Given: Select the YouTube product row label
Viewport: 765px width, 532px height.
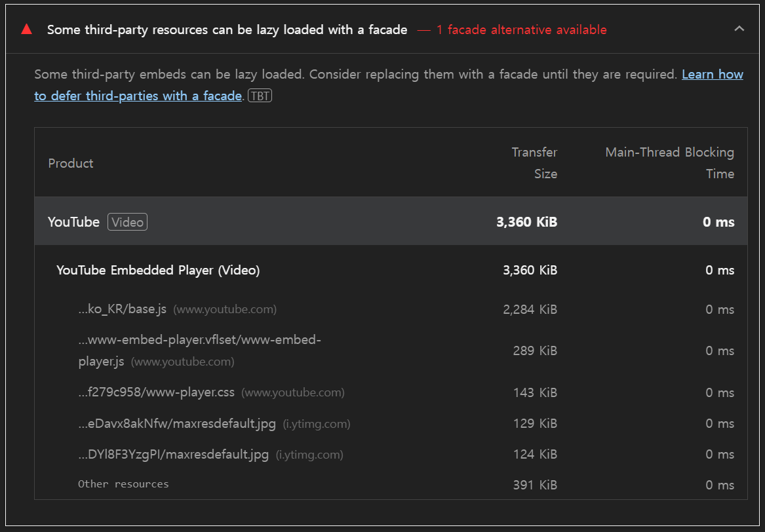Looking at the screenshot, I should (73, 222).
